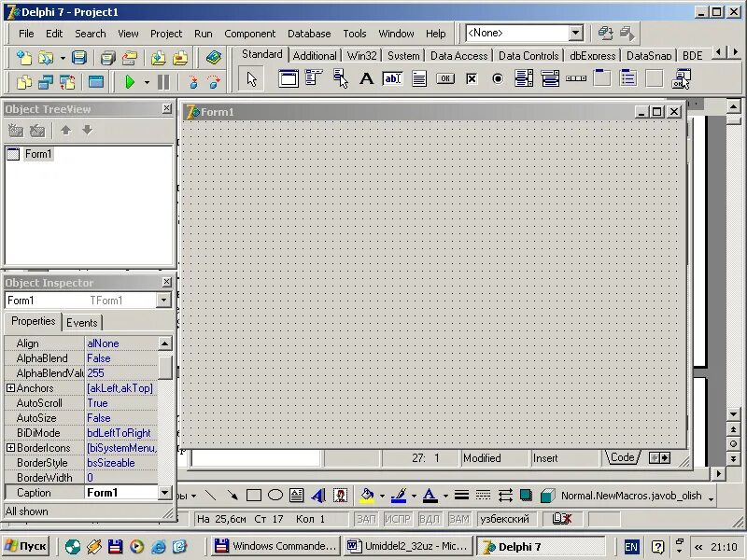The width and height of the screenshot is (747, 560).
Task: Open the <None> desktop layout combo box
Action: click(x=575, y=33)
